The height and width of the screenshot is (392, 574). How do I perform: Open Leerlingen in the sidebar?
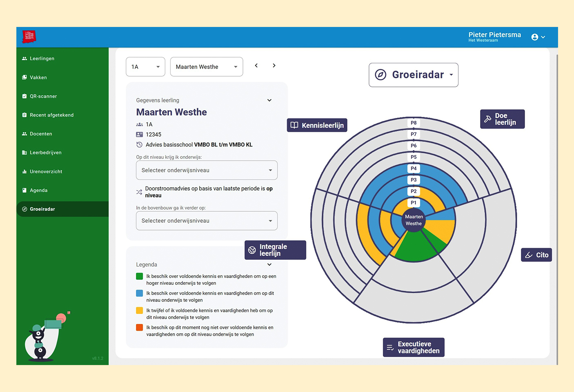(42, 59)
